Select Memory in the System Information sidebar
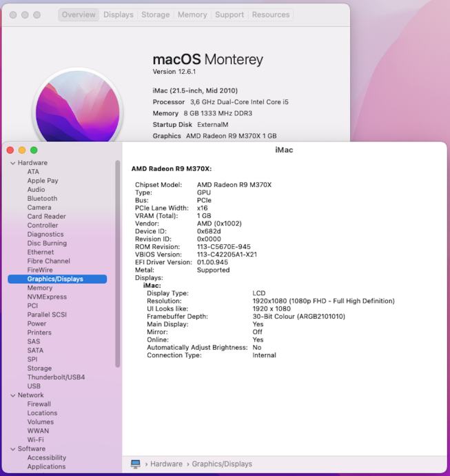The width and height of the screenshot is (450, 476). pos(40,288)
